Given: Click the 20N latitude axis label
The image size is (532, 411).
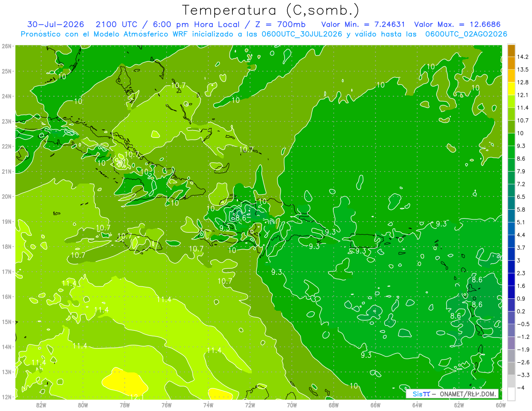Looking at the screenshot, I should 7,196.
